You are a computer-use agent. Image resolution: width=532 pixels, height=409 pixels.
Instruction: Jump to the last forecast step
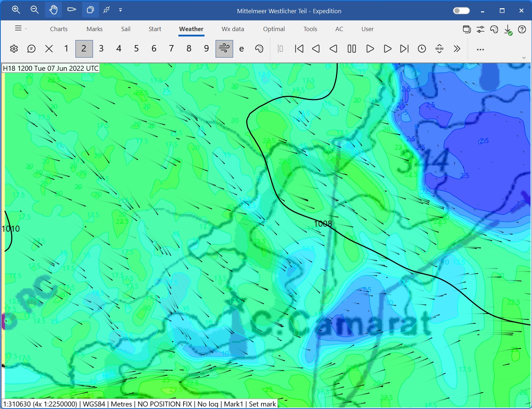point(404,49)
